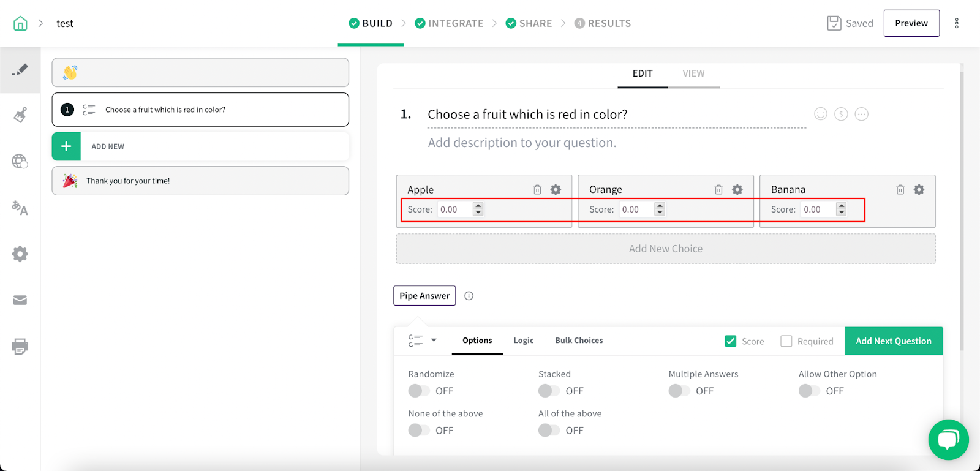Image resolution: width=980 pixels, height=471 pixels.
Task: Open the three-dot more options menu
Action: tap(957, 23)
